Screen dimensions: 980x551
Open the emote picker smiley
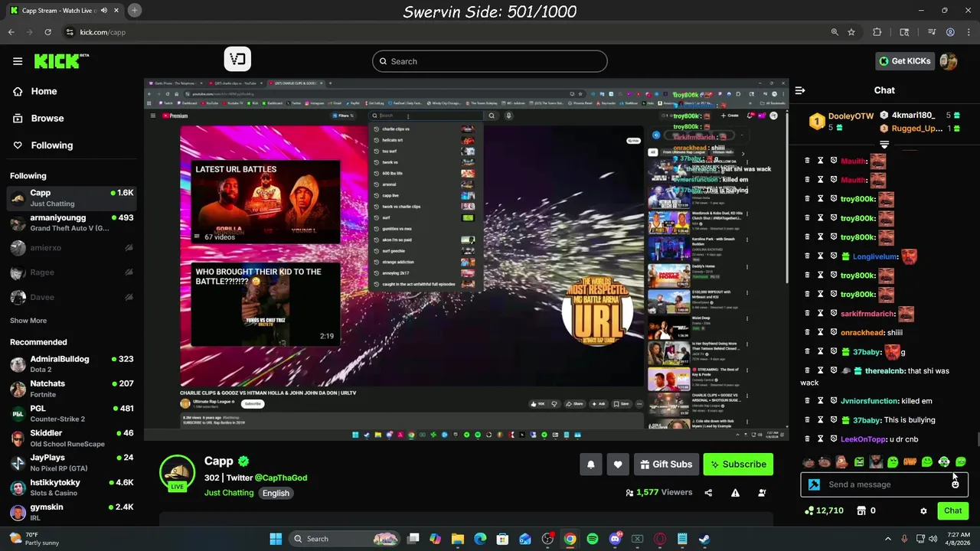point(955,484)
